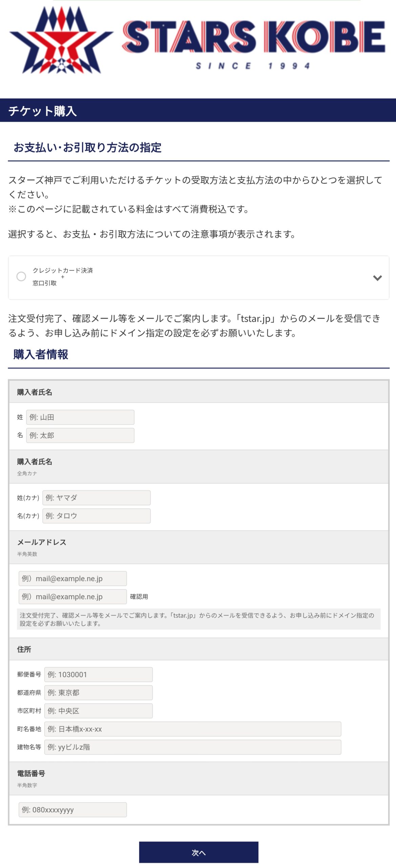Viewport: 396px width, 868px height.
Task: Click the STARS KOBE wordmark banner
Action: (254, 44)
